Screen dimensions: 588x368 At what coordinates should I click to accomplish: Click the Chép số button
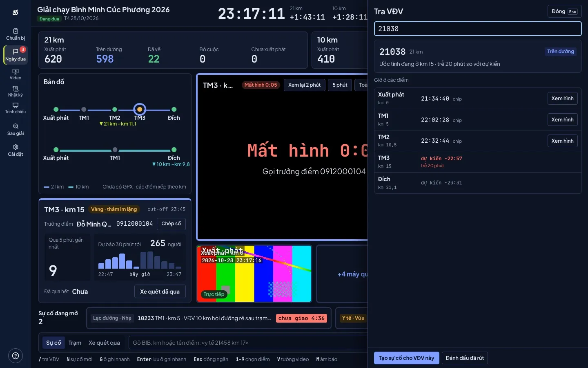[x=171, y=224]
